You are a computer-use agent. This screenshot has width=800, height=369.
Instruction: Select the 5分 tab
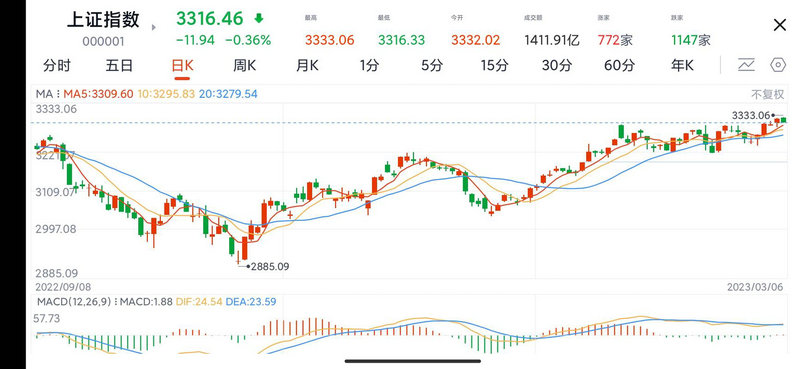tap(432, 65)
